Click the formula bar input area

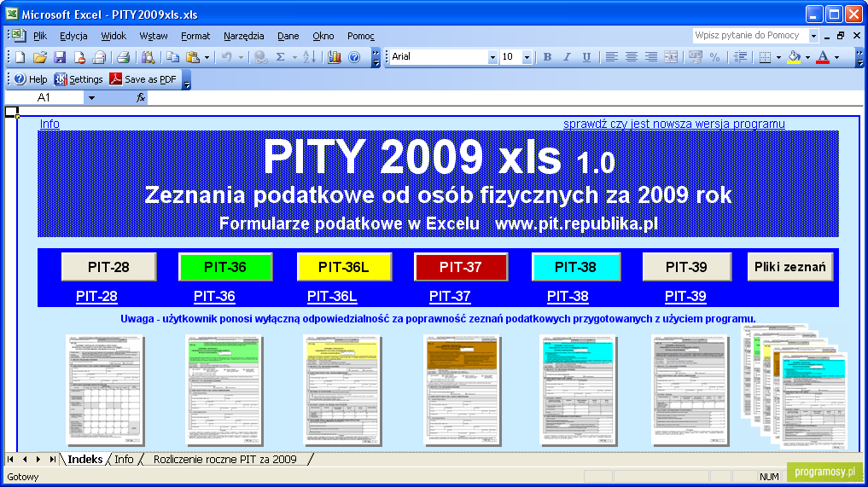point(505,98)
